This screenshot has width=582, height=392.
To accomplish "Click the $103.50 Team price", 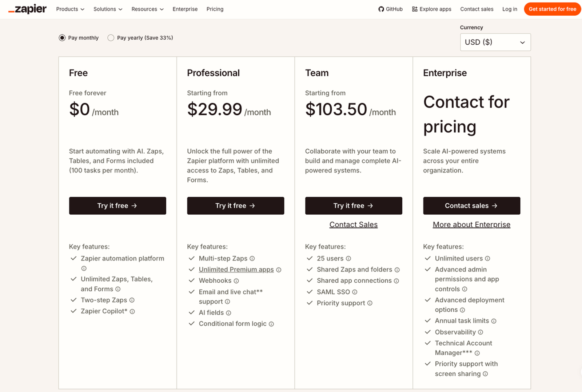I will [336, 109].
